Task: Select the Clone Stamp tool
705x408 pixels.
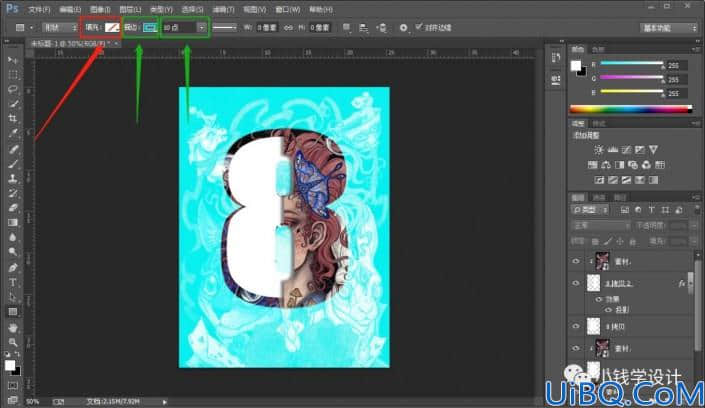Action: coord(13,179)
